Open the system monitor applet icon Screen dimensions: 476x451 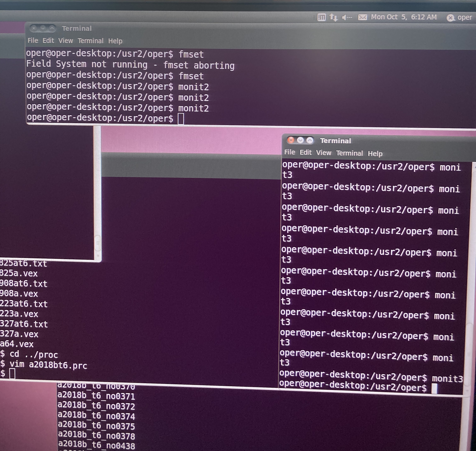[321, 17]
